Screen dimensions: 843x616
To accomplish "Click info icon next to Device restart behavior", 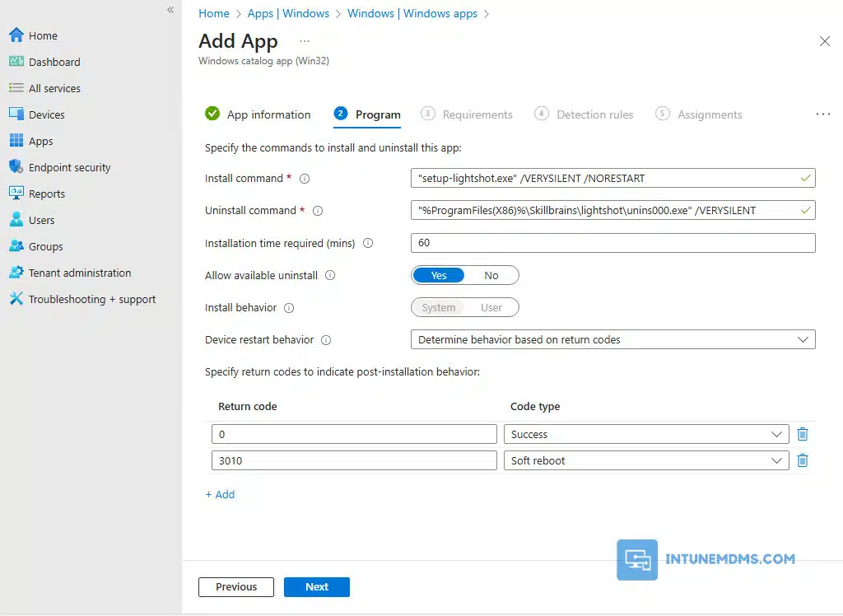I will pyautogui.click(x=326, y=340).
